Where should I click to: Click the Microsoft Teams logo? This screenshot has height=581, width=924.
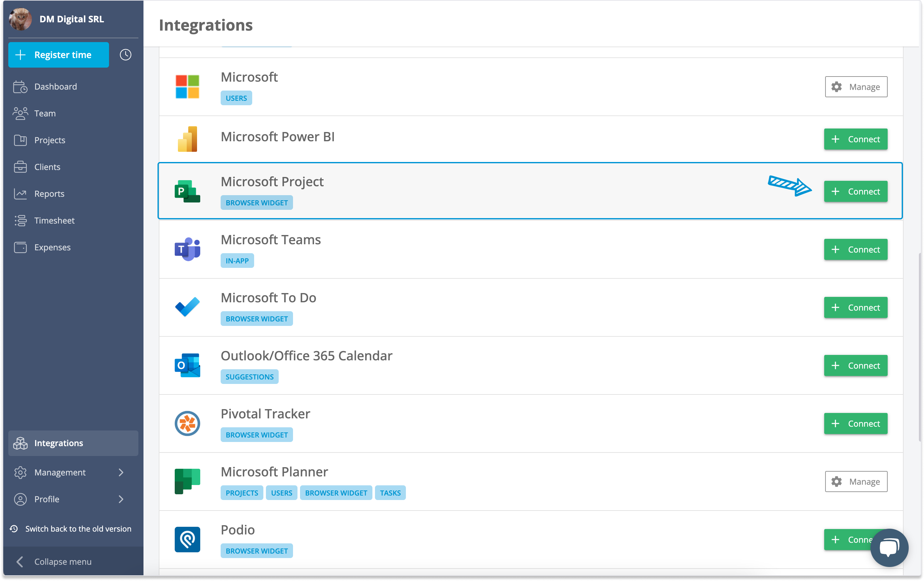[187, 249]
